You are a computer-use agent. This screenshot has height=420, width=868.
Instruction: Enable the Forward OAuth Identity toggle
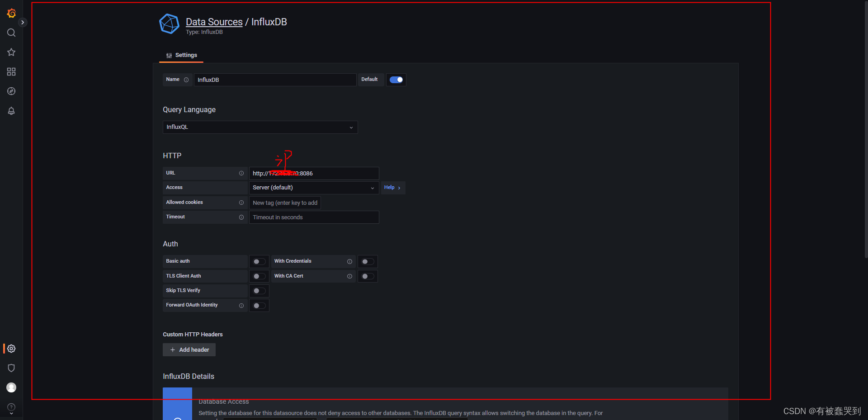pos(259,306)
